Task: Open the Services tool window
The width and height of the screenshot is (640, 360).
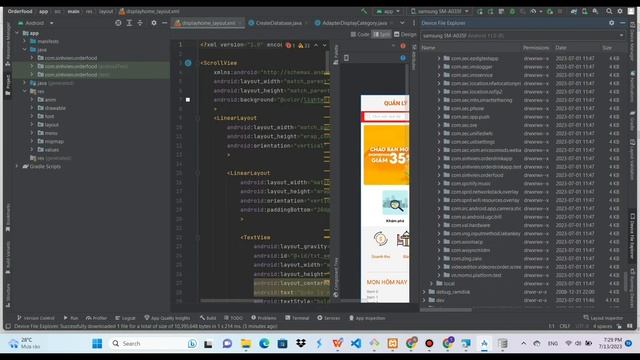Action: coord(329,318)
